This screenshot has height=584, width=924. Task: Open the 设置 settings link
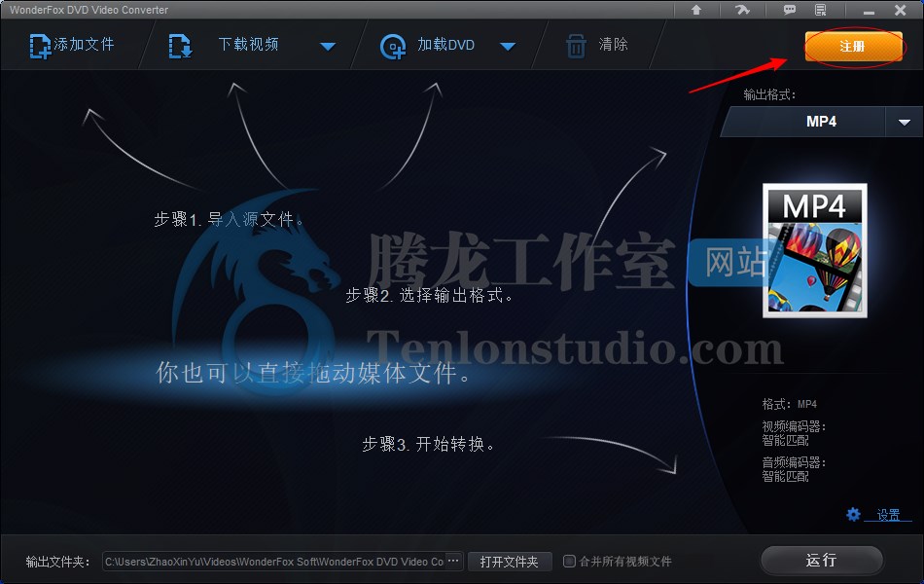tap(888, 515)
